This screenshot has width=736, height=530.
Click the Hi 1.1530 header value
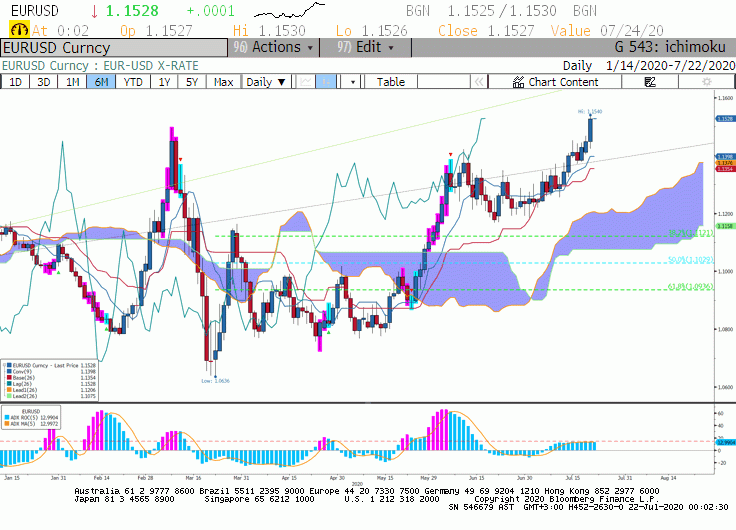click(x=269, y=31)
